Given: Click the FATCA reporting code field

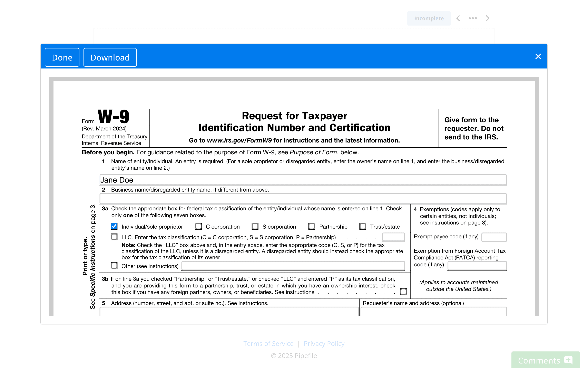Looking at the screenshot, I should coord(477,266).
